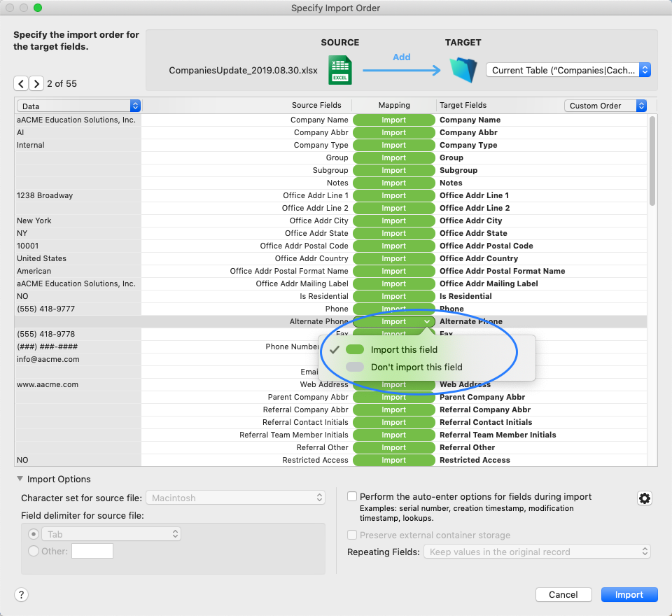Toggle the Group Import mapping
The image size is (672, 616).
click(394, 157)
